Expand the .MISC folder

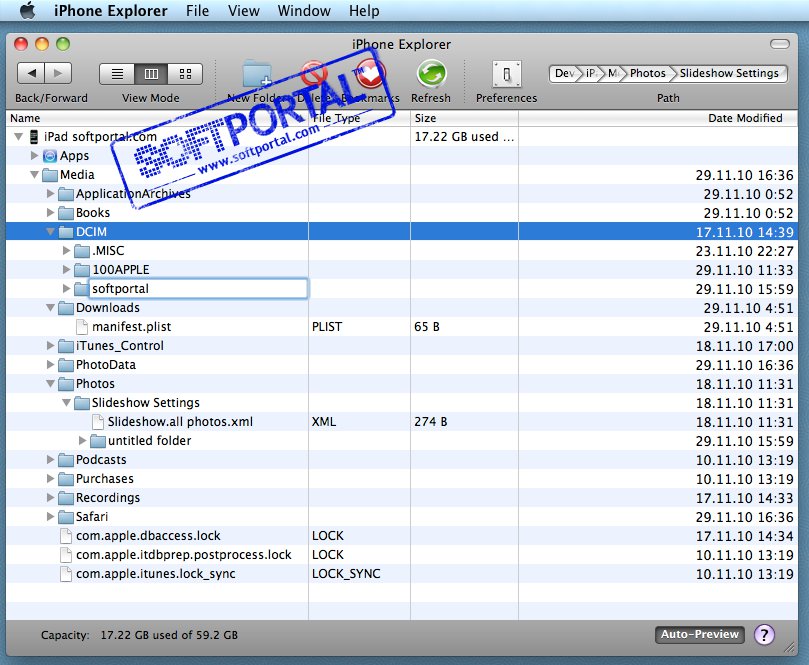tap(66, 251)
